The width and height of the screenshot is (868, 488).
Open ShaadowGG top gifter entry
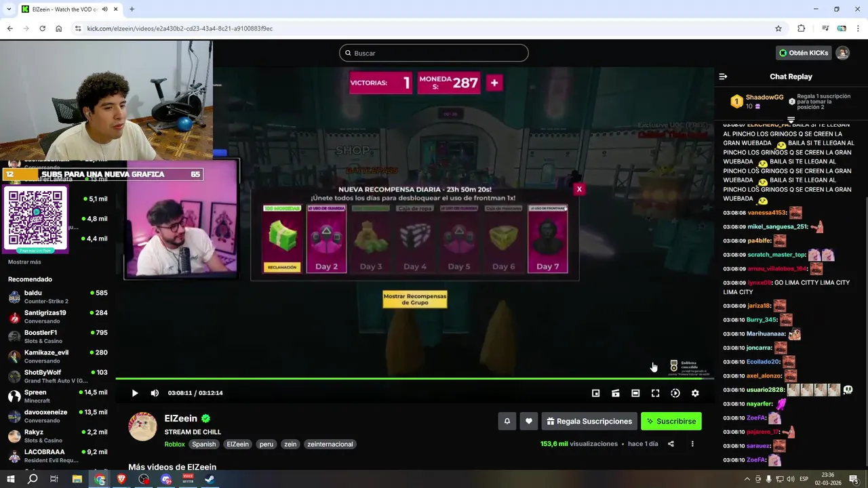point(757,102)
